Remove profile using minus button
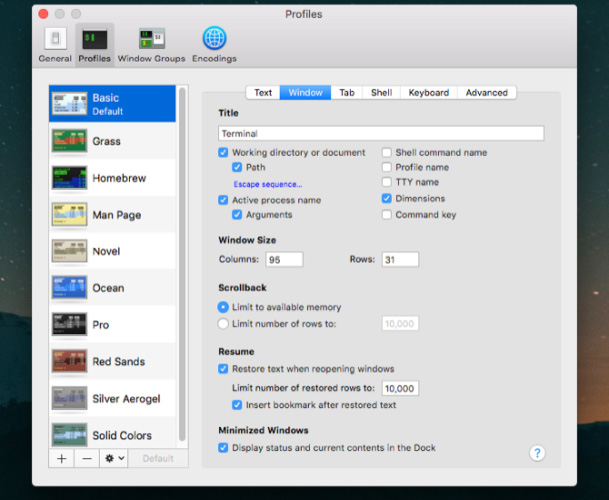The height and width of the screenshot is (500, 609). pyautogui.click(x=87, y=458)
